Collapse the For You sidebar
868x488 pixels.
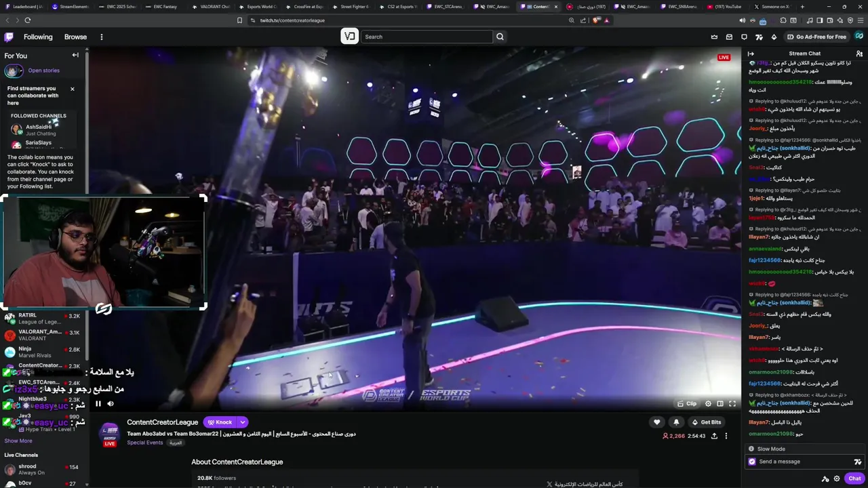click(x=75, y=56)
